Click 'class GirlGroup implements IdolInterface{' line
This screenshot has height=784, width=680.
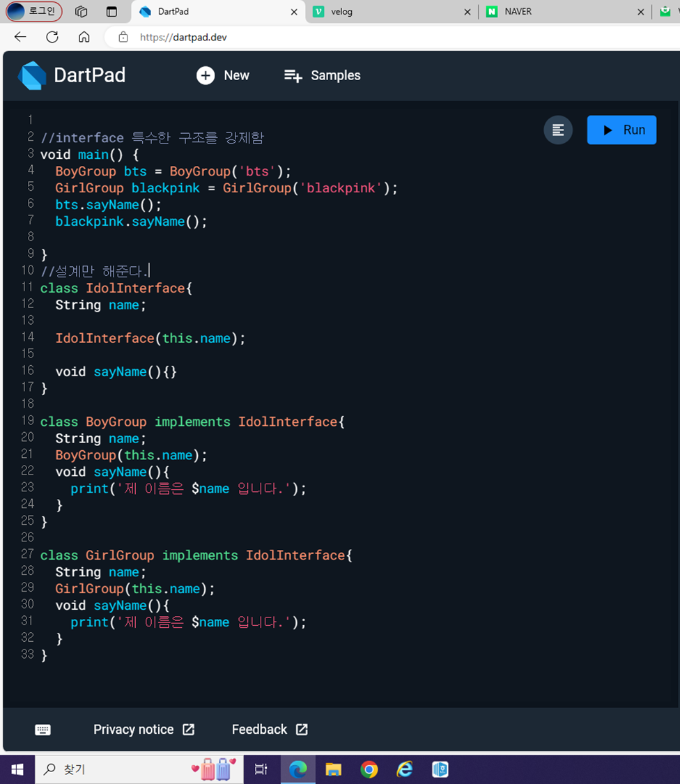coord(196,555)
